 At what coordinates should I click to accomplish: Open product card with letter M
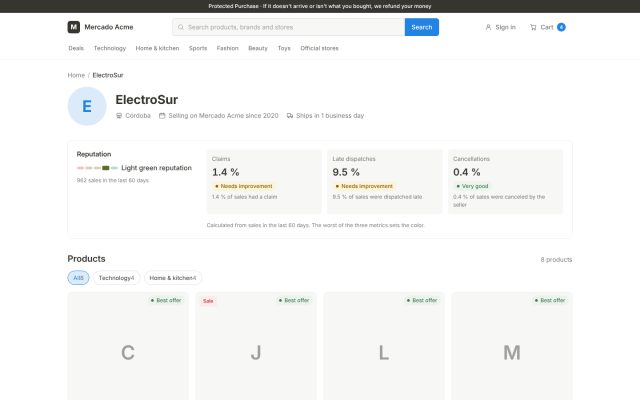click(x=512, y=346)
